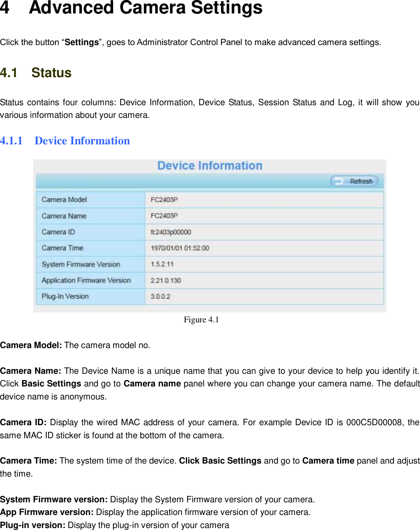The width and height of the screenshot is (420, 530).
Task: Select the 'Plug-In Version' label
Action: pos(65,296)
